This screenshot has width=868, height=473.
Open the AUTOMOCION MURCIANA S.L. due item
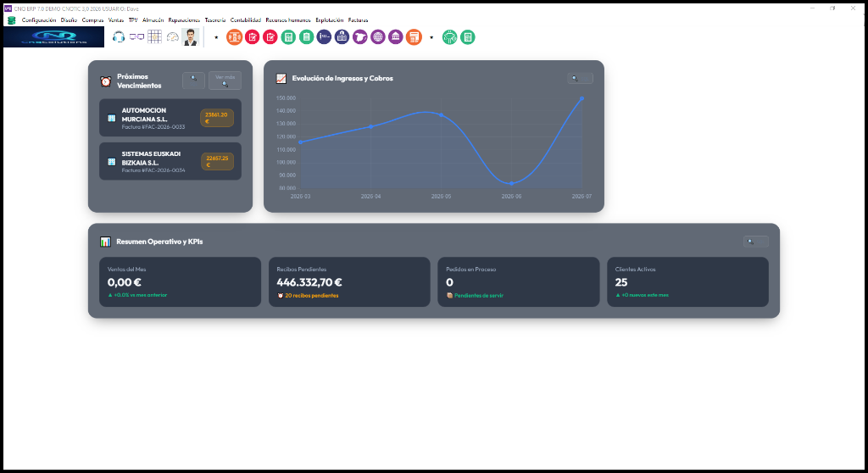170,118
